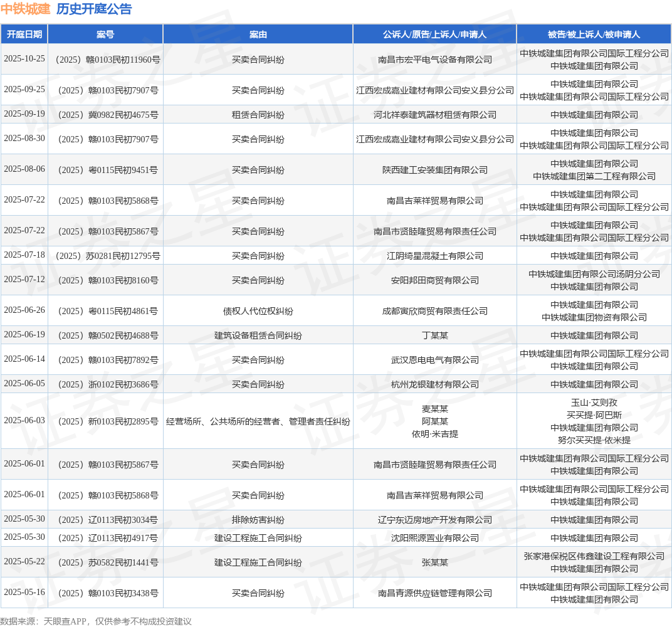This screenshot has height=627, width=672.
Task: Click plaintiff 张某某
Action: tap(434, 562)
